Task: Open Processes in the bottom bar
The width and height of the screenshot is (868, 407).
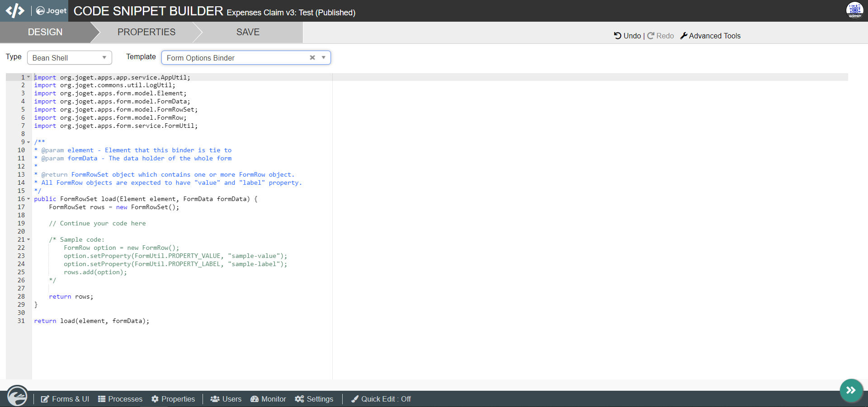Action: point(120,399)
